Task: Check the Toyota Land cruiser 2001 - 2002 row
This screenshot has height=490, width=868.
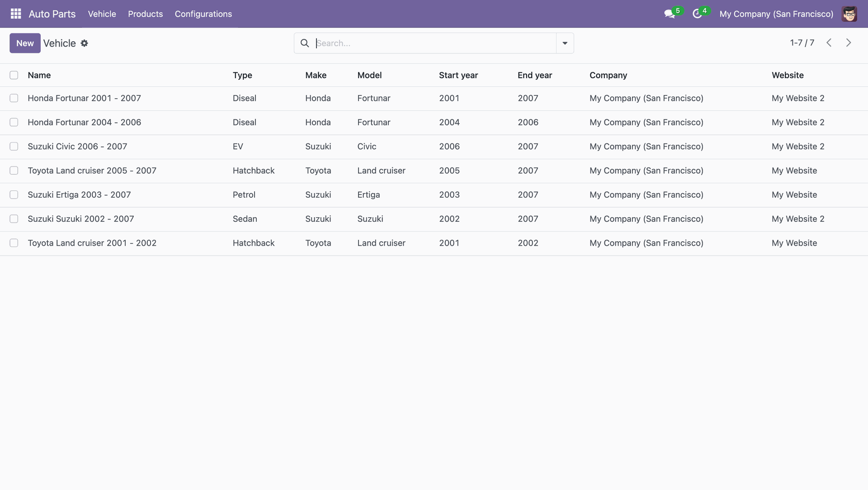Action: [14, 243]
